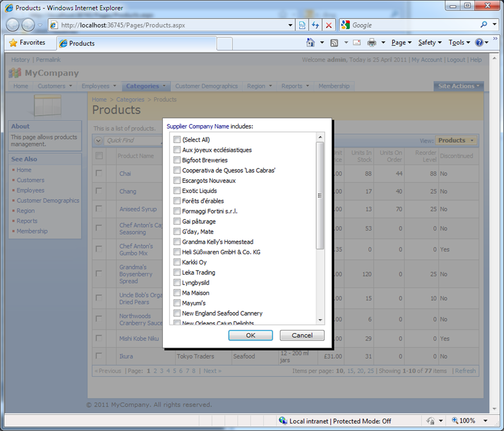Click the Home icon in IE toolbar
This screenshot has height=431, width=504.
[310, 43]
